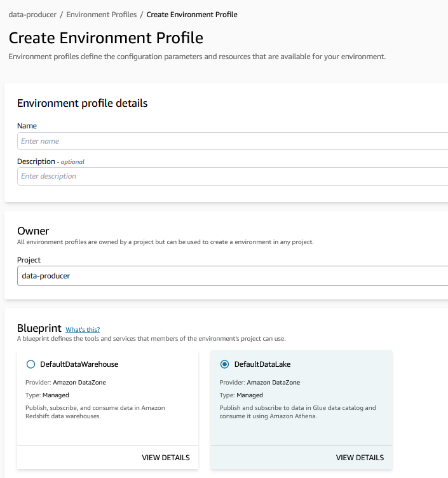
Task: Open the Project selection dropdown
Action: point(233,276)
